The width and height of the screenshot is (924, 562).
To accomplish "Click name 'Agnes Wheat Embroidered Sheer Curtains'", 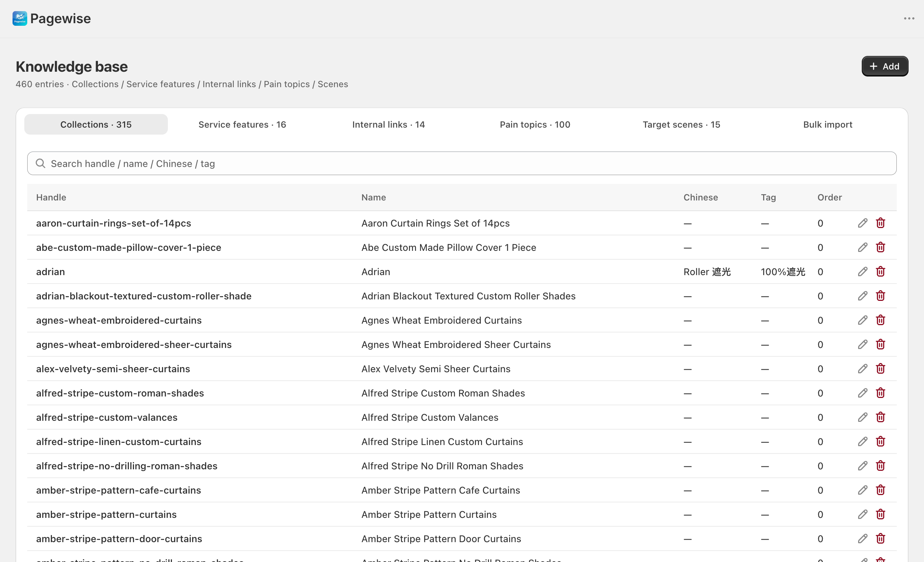I will (456, 345).
